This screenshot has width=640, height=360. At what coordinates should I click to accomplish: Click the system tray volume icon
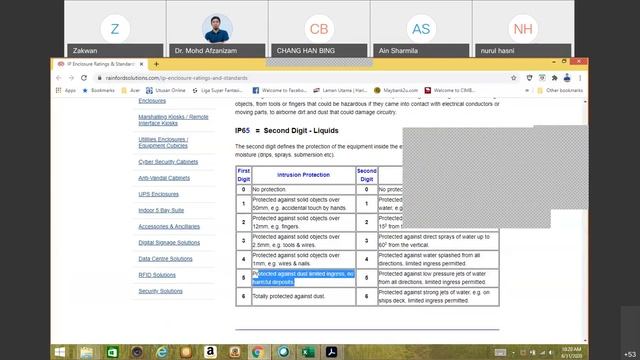(x=551, y=353)
